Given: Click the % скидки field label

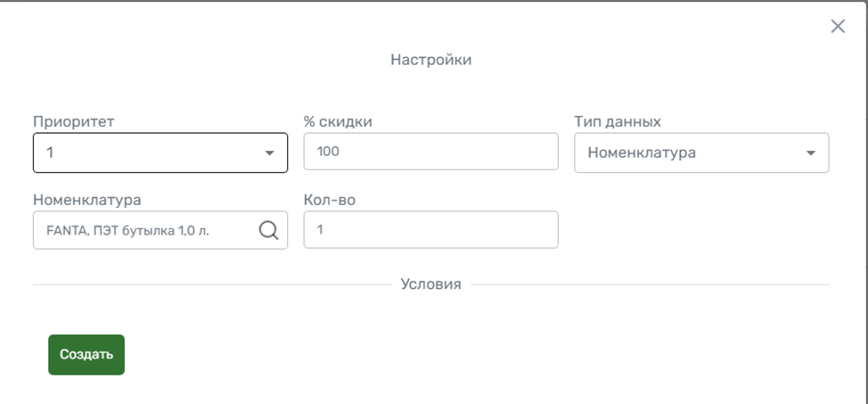Looking at the screenshot, I should click(x=338, y=122).
